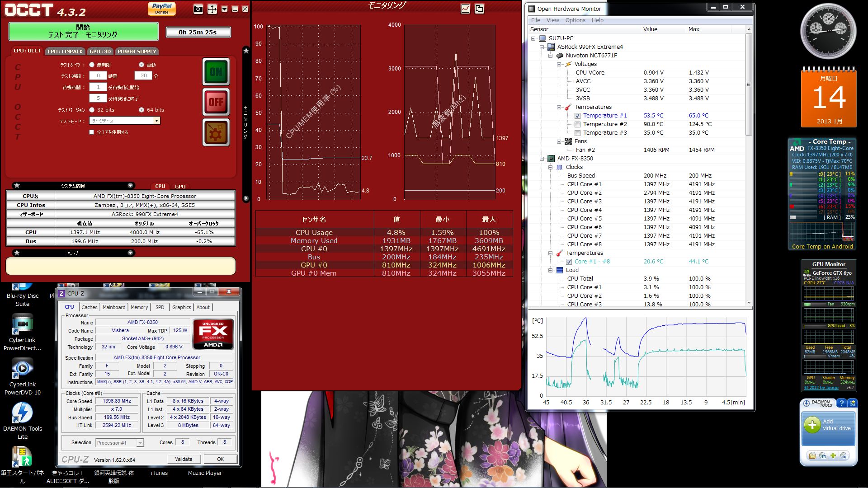Image resolution: width=868 pixels, height=488 pixels.
Task: Click Core Temp on Android link
Action: [822, 247]
